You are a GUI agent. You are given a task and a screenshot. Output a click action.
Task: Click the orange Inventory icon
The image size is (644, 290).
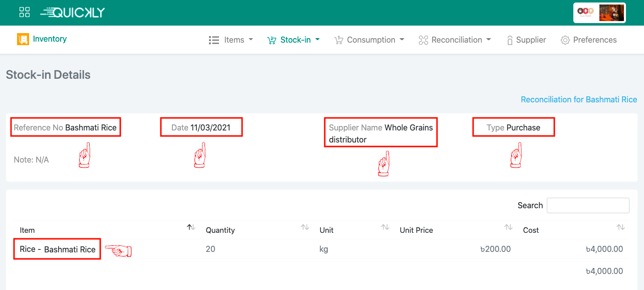click(x=23, y=39)
